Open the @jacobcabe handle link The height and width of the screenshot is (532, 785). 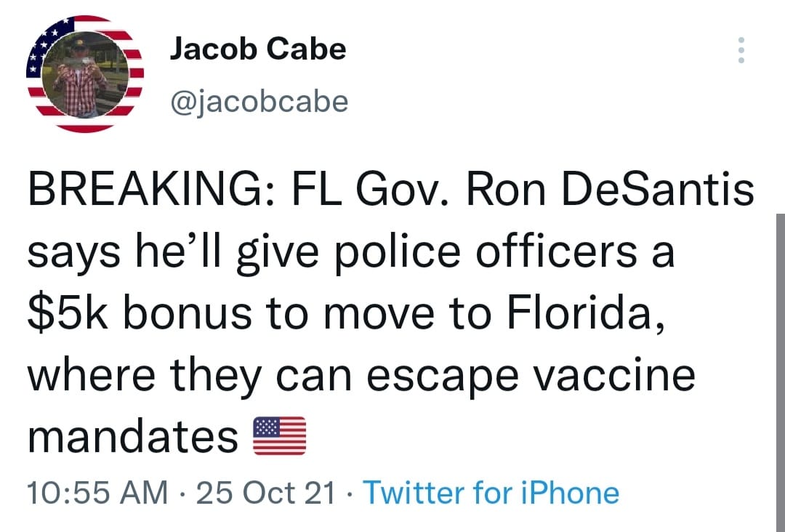pos(259,101)
